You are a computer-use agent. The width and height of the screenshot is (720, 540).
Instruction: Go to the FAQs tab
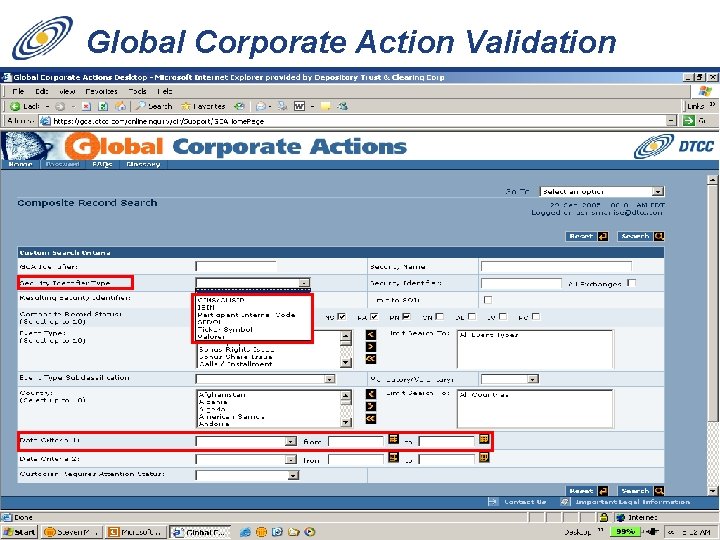click(x=102, y=164)
